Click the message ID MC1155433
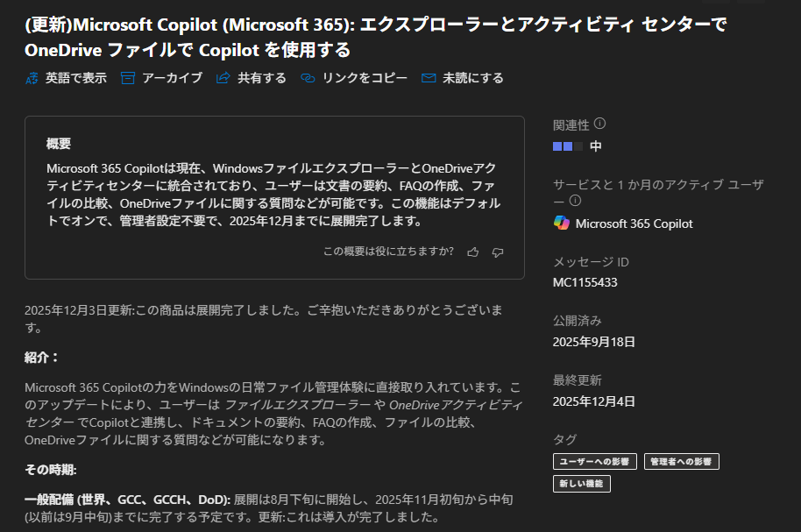The height and width of the screenshot is (532, 801). click(585, 282)
